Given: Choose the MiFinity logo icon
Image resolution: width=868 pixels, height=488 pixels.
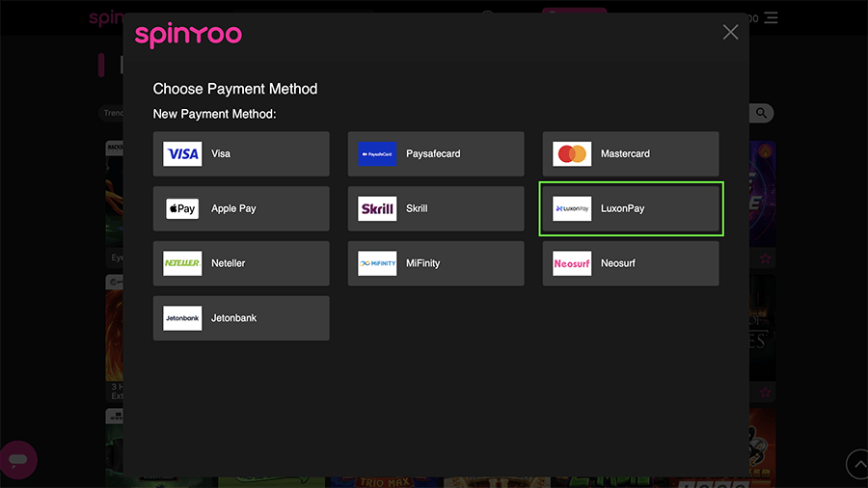Looking at the screenshot, I should [x=377, y=263].
